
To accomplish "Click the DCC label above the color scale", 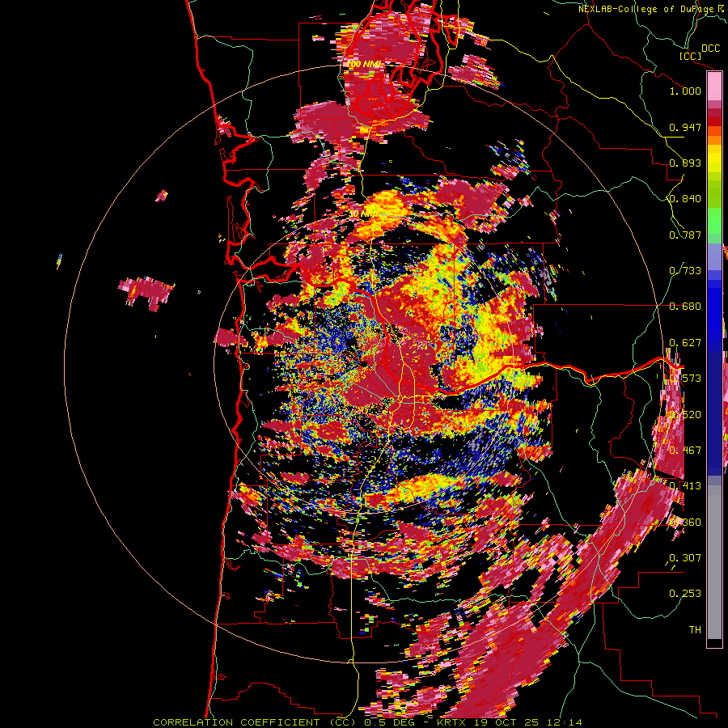I will click(x=710, y=49).
